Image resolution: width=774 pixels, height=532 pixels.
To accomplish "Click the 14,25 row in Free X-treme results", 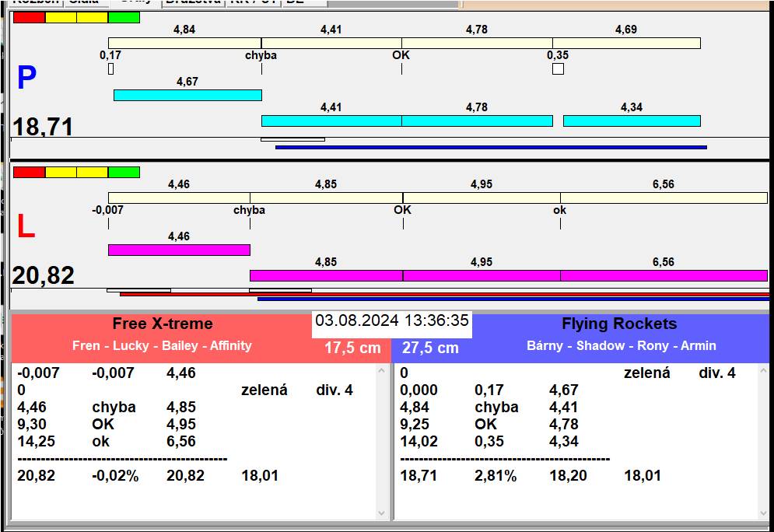I will coord(107,441).
